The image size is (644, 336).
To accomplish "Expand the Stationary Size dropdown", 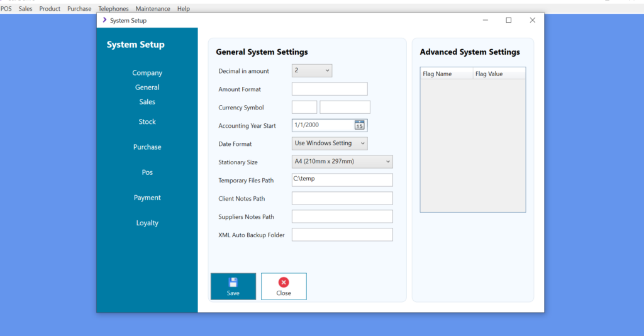I will (387, 162).
